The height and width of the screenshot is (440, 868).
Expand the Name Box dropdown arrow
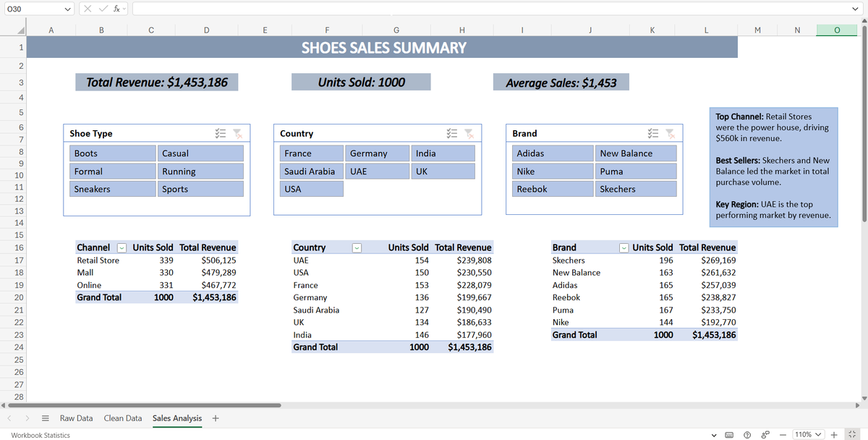pos(67,9)
